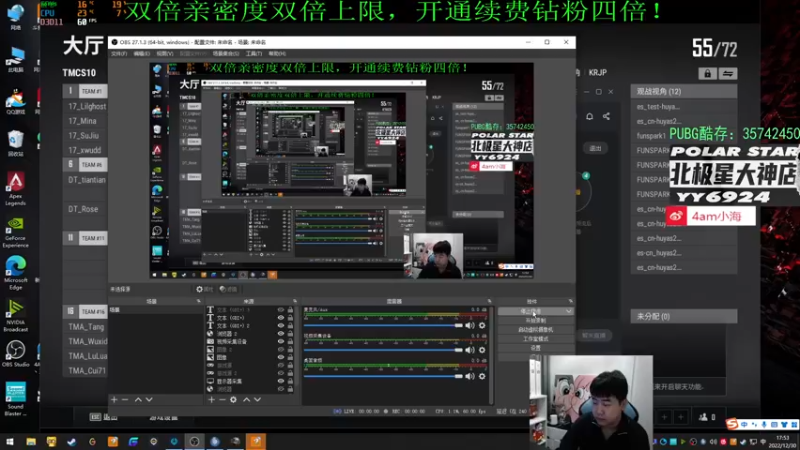Open the 编辑(E) menu

tap(141, 54)
